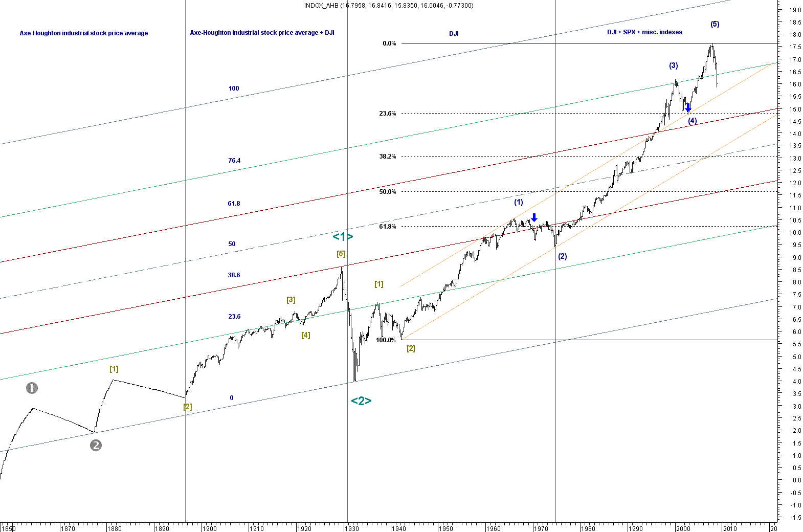Click the 2000 year tick on time axis
Screen dimensions: 803x532
tap(683, 528)
